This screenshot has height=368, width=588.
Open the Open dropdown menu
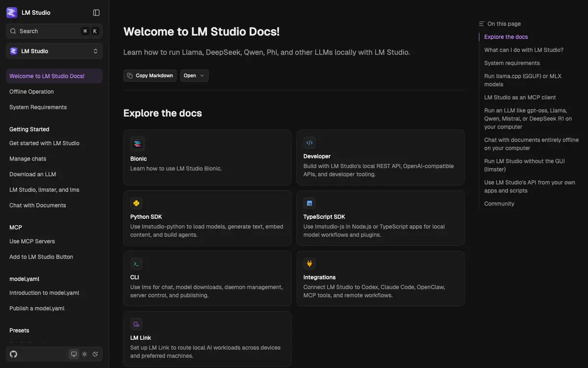(194, 76)
